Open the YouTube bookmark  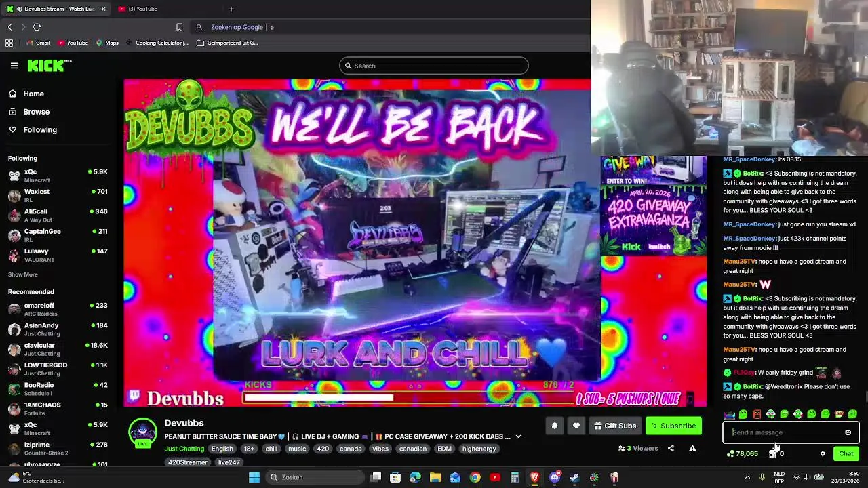tap(73, 43)
